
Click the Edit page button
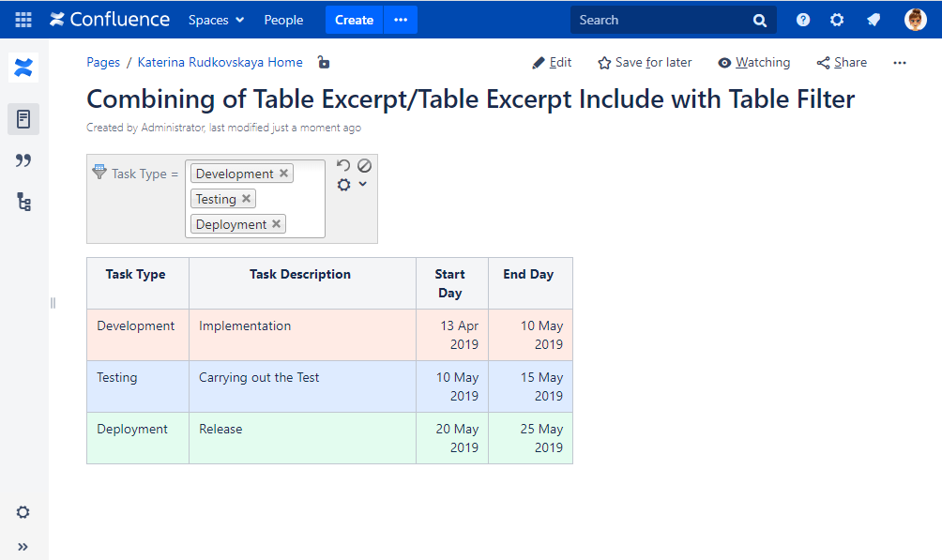(552, 63)
